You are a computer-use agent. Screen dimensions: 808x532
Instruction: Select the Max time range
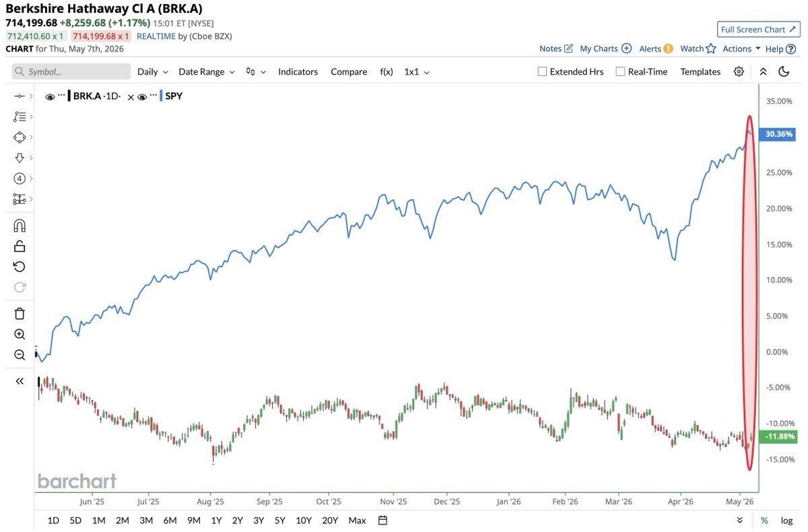(x=358, y=520)
